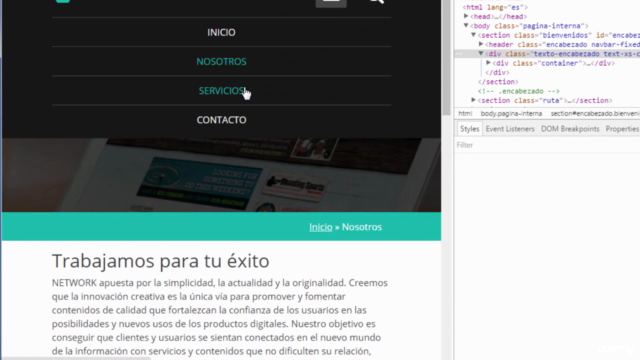The image size is (640, 360).
Task: Select the closing section tag line
Action: pyautogui.click(x=498, y=82)
